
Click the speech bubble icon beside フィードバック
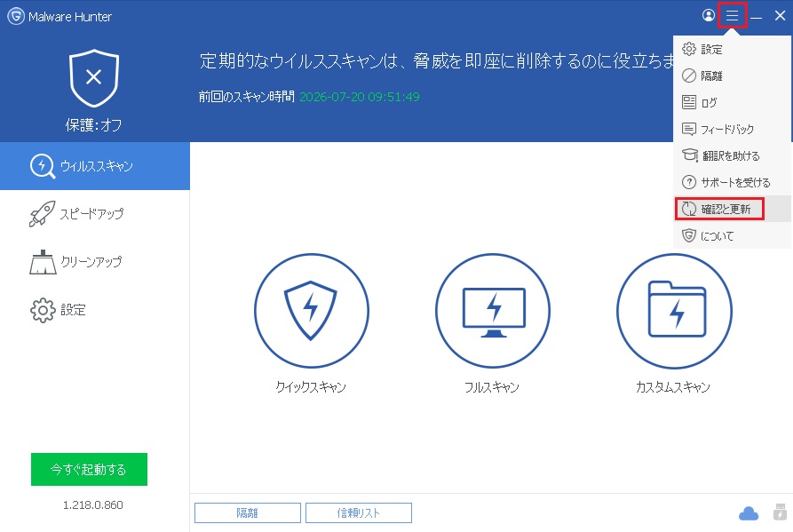coord(689,129)
